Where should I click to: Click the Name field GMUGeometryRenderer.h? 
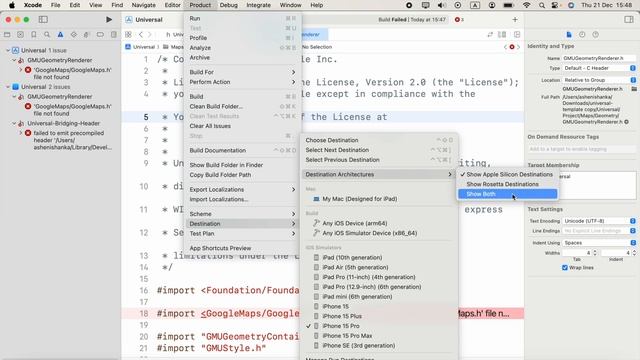coord(599,58)
